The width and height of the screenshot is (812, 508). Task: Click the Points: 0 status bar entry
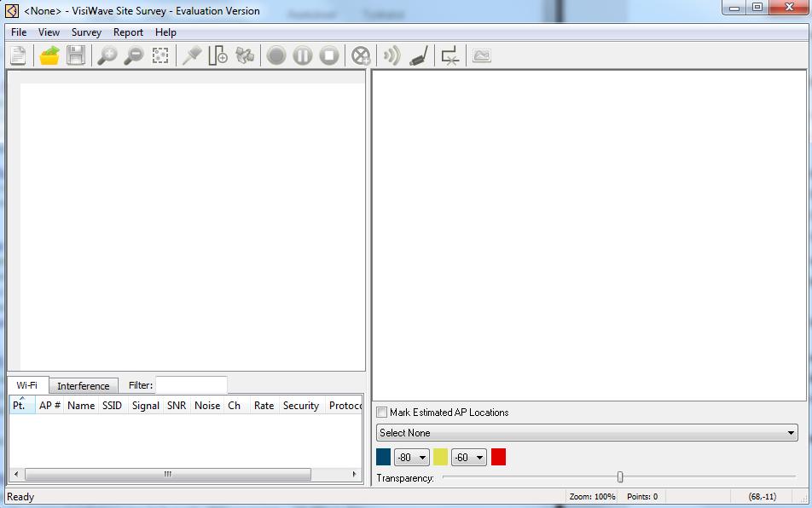[642, 497]
